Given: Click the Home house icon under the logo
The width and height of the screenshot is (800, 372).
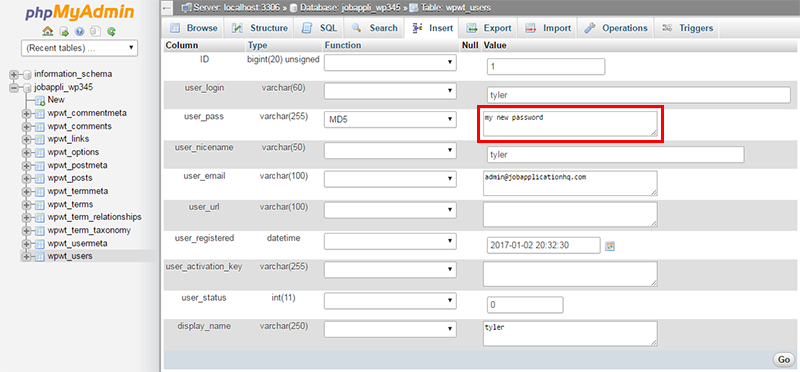Looking at the screenshot, I should click(48, 32).
